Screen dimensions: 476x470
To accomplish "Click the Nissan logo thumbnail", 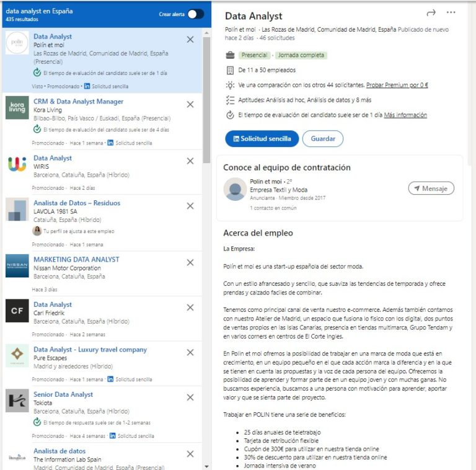I will (x=17, y=265).
